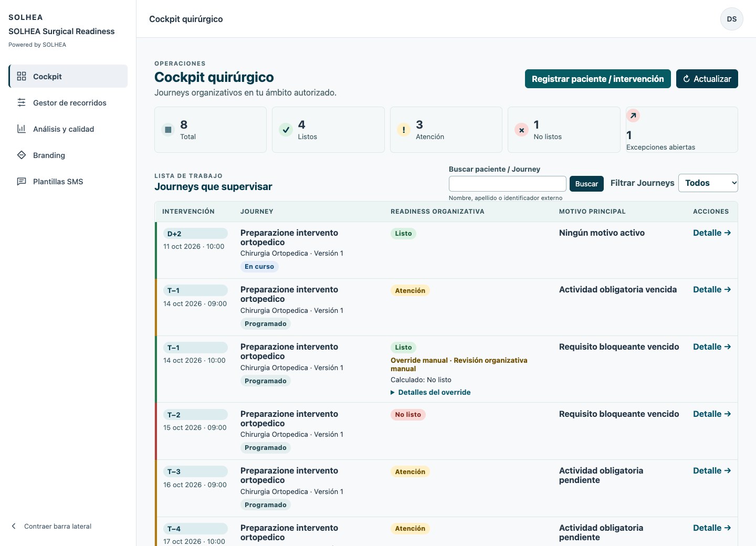Open the DS user avatar
756x546 pixels.
732,19
